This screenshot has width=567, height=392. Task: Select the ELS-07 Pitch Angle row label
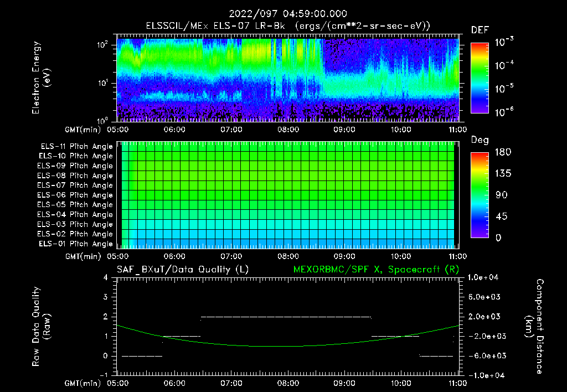point(75,185)
